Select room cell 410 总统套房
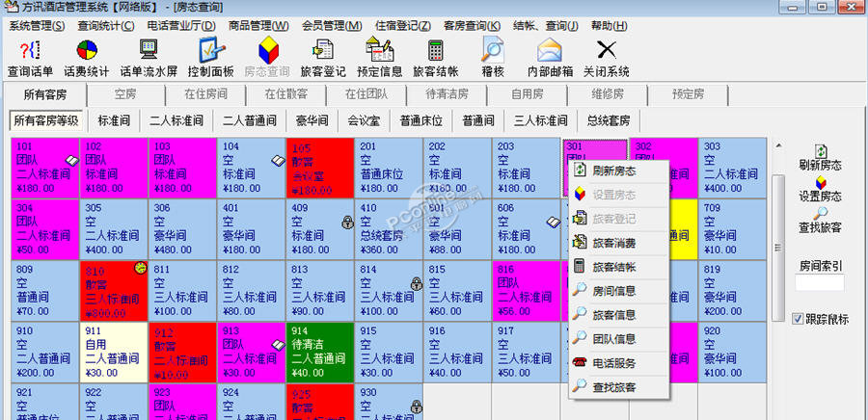868x420 pixels. (x=388, y=229)
